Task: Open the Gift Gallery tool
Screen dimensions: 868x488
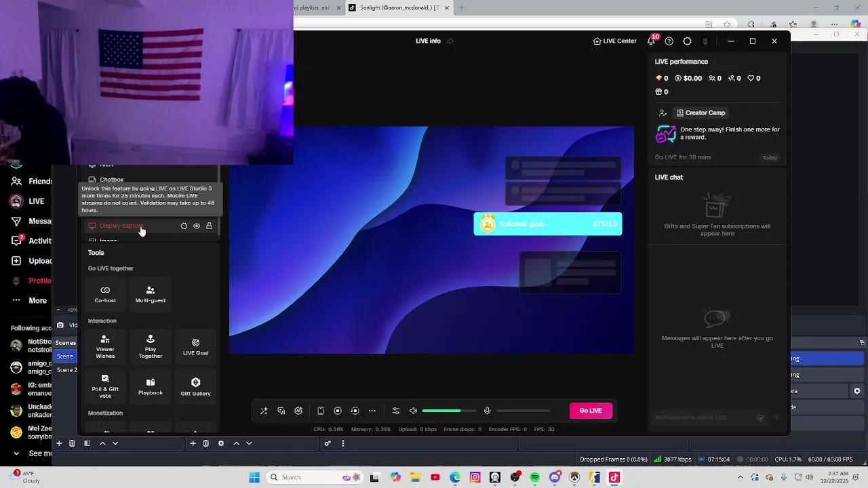Action: (x=195, y=386)
